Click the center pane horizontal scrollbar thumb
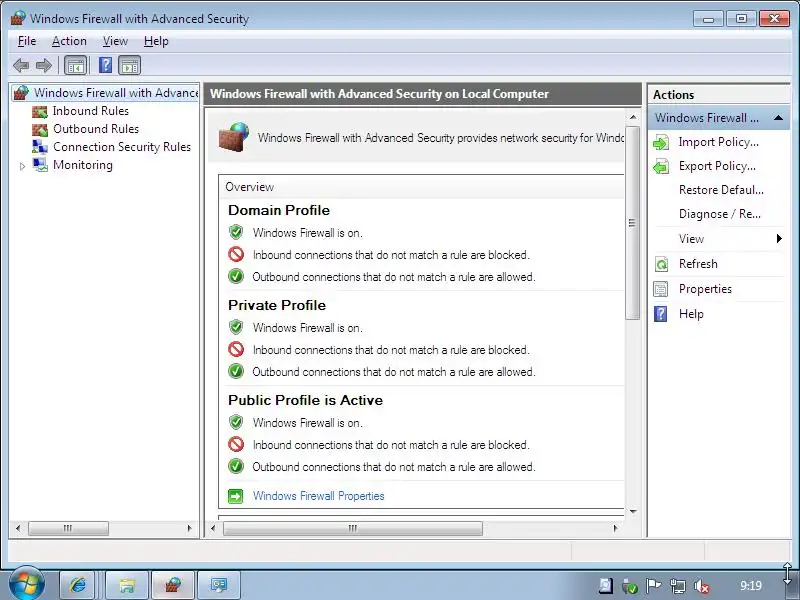This screenshot has height=600, width=800. click(x=353, y=529)
